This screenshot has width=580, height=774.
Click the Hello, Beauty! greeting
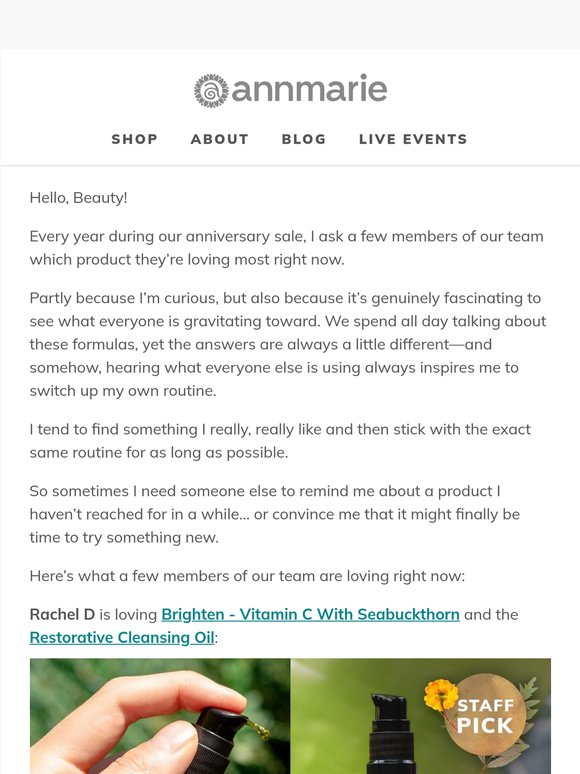pos(78,198)
